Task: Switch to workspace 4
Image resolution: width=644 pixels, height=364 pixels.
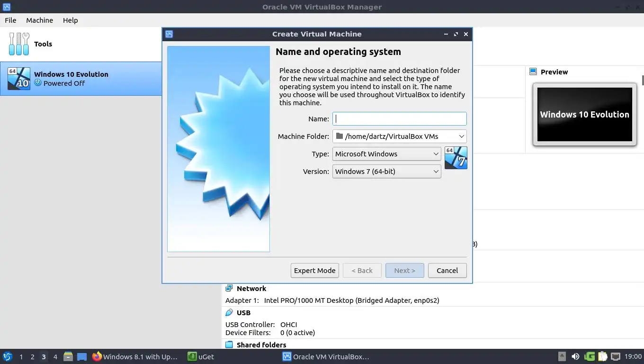Action: (55, 356)
